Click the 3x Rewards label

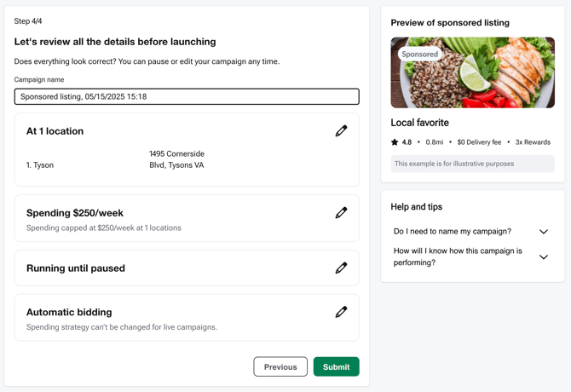point(533,142)
